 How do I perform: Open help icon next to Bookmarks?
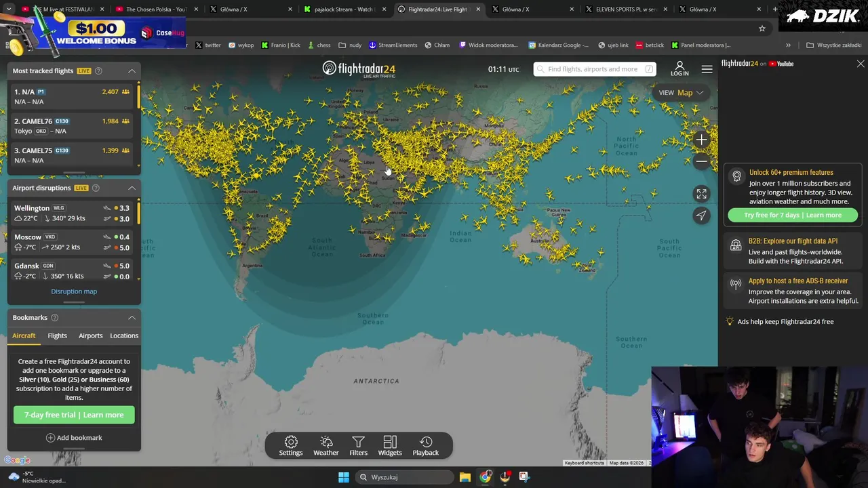click(x=54, y=317)
